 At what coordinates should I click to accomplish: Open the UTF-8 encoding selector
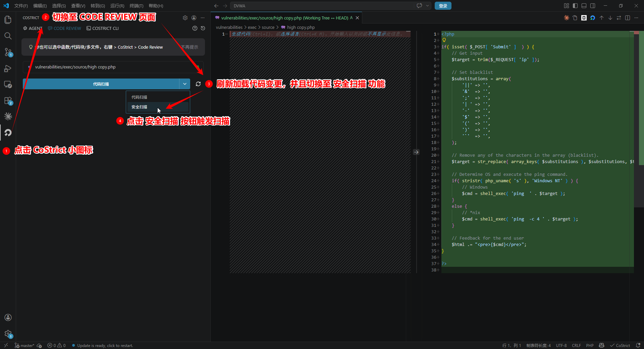click(x=561, y=345)
